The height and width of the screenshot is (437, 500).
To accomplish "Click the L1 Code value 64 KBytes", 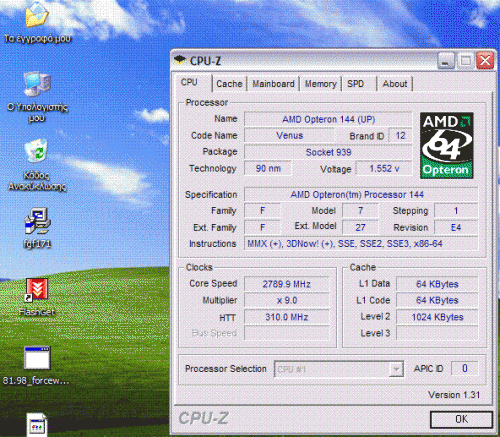I will (x=437, y=300).
